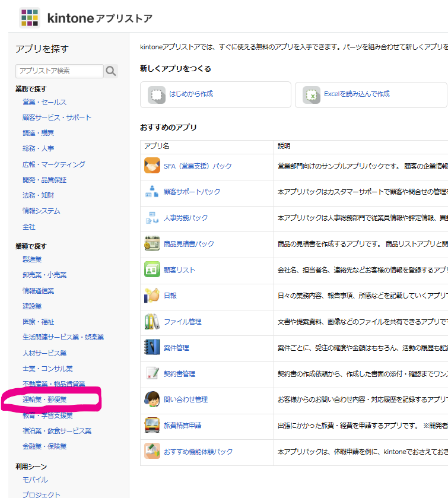Select 広報・マーケティング category
This screenshot has width=448, height=498.
(53, 164)
